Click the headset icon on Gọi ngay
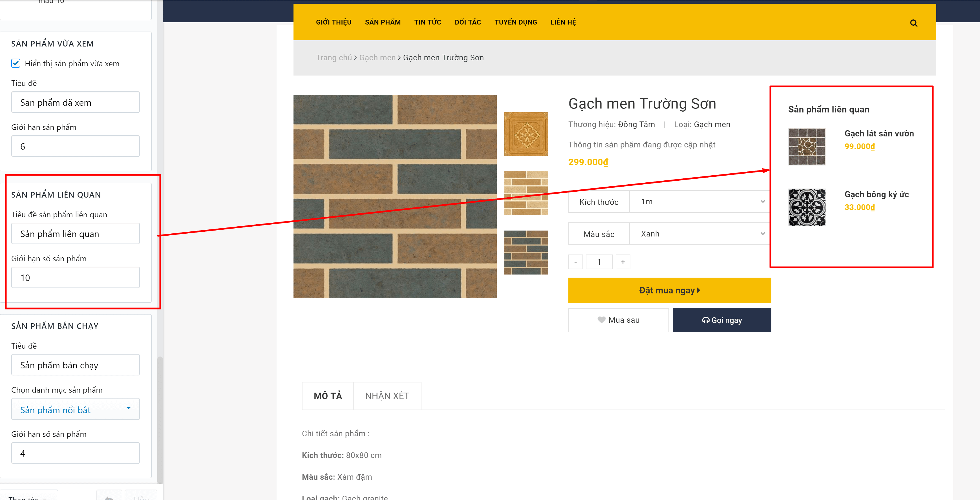 (705, 320)
